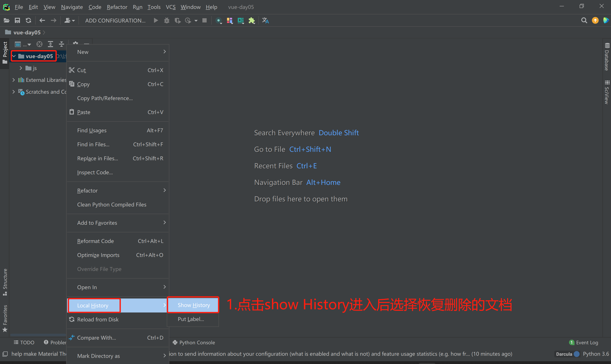Click the Collapse All icon in Project panel

pyautogui.click(x=61, y=44)
